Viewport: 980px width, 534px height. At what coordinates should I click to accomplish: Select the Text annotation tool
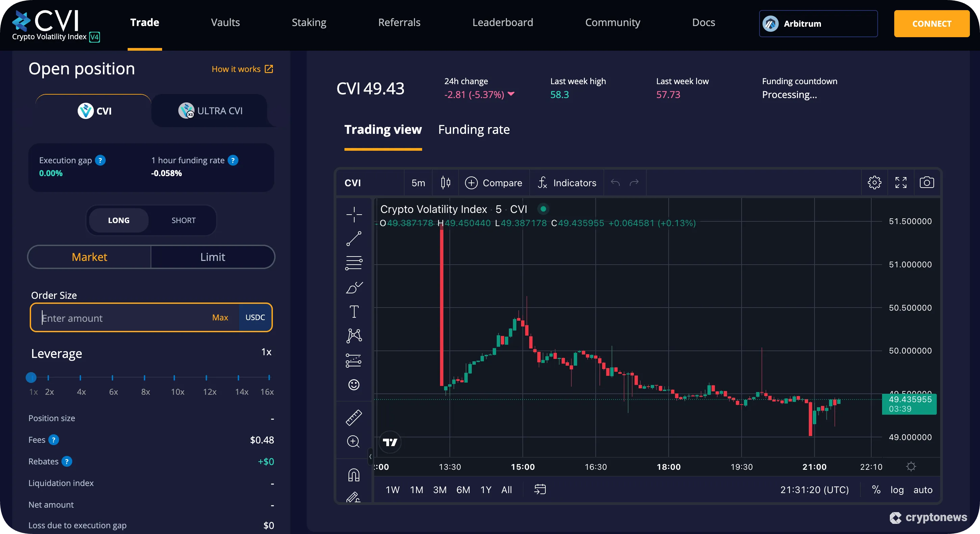(x=354, y=311)
